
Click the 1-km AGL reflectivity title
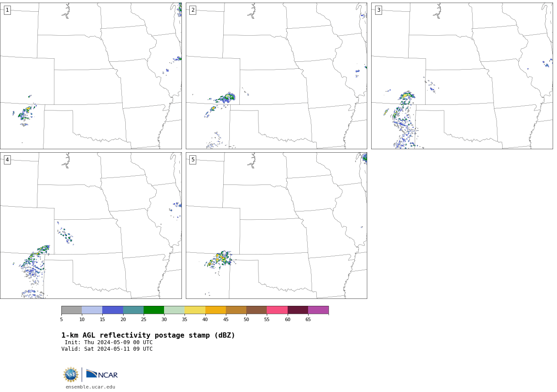148,335
